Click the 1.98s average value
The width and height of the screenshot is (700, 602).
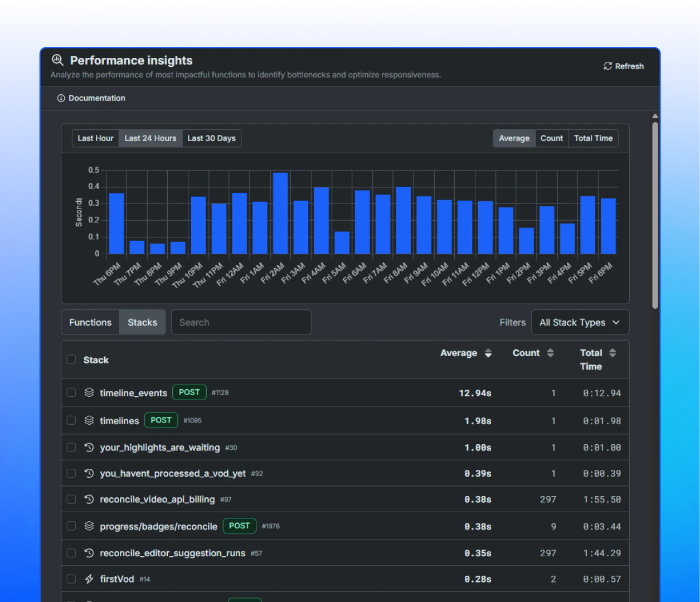[478, 421]
